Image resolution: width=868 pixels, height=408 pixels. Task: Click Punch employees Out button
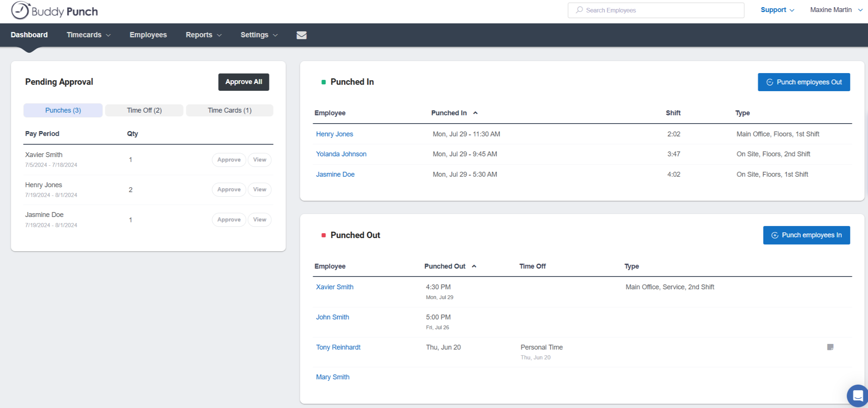click(804, 82)
